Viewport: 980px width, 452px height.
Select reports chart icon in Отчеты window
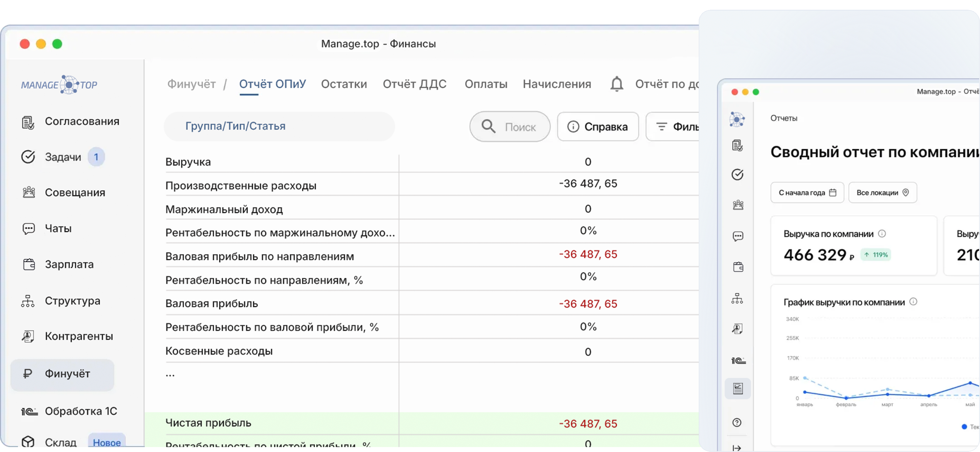(x=738, y=388)
